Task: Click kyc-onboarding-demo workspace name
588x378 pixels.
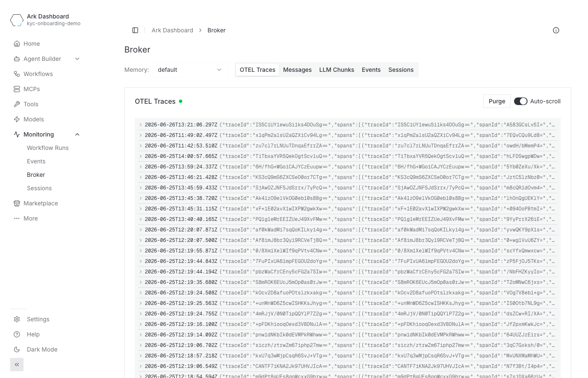Action: tap(54, 24)
